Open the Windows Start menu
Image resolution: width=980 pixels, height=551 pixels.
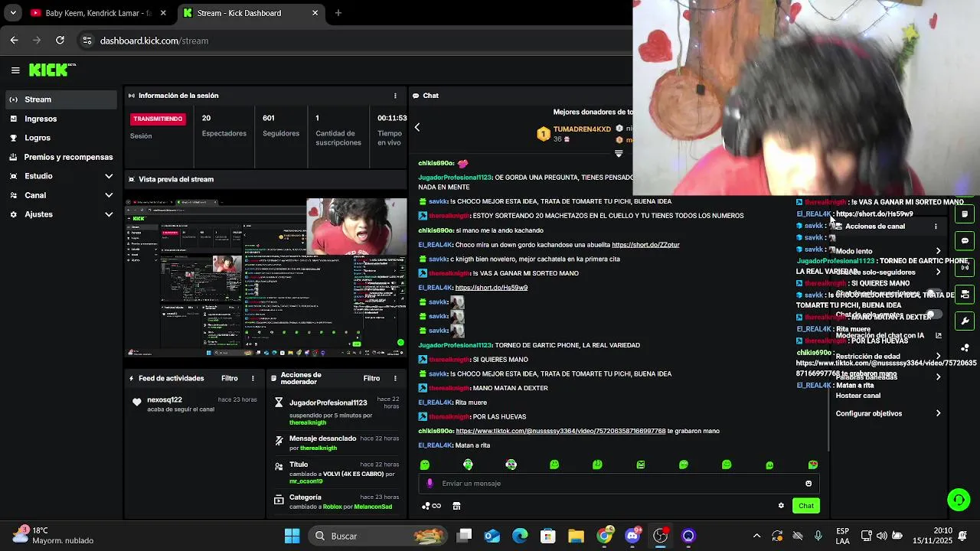(292, 536)
